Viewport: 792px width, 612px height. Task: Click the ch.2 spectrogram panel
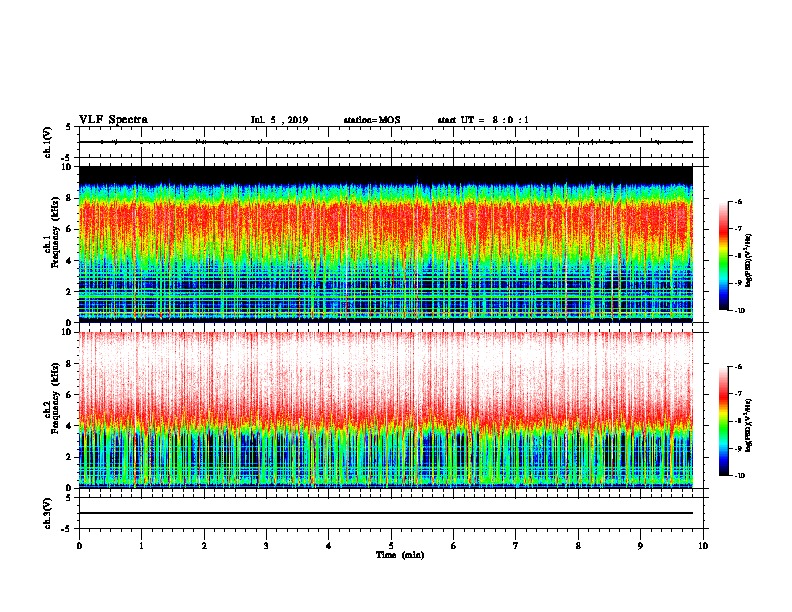coord(386,410)
